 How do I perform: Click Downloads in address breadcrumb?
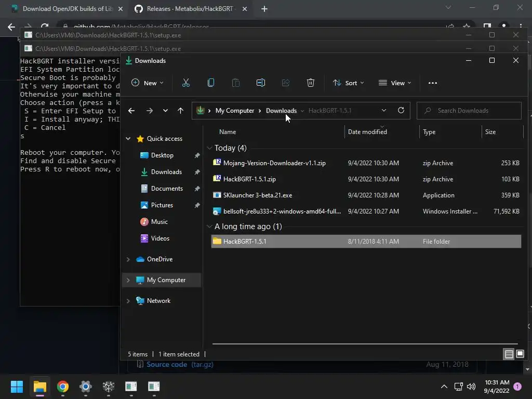pyautogui.click(x=281, y=111)
